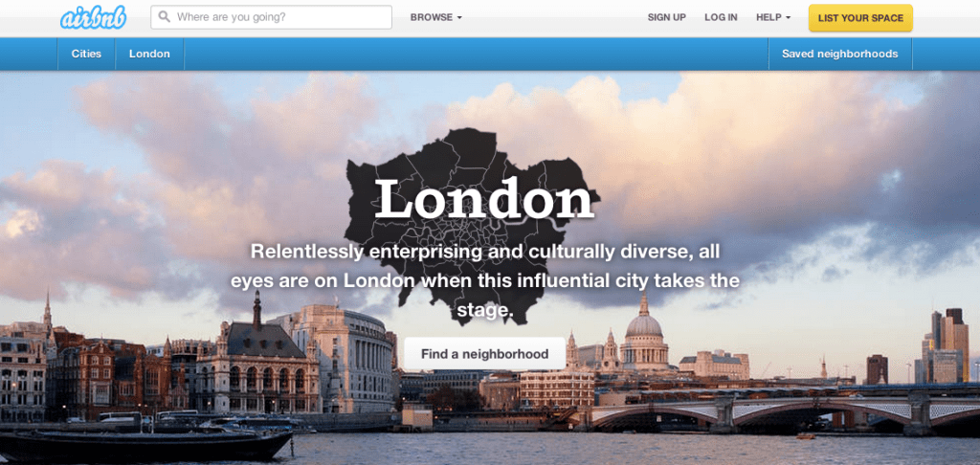Click the magnifying glass search icon
The height and width of the screenshot is (465, 980).
point(165,17)
